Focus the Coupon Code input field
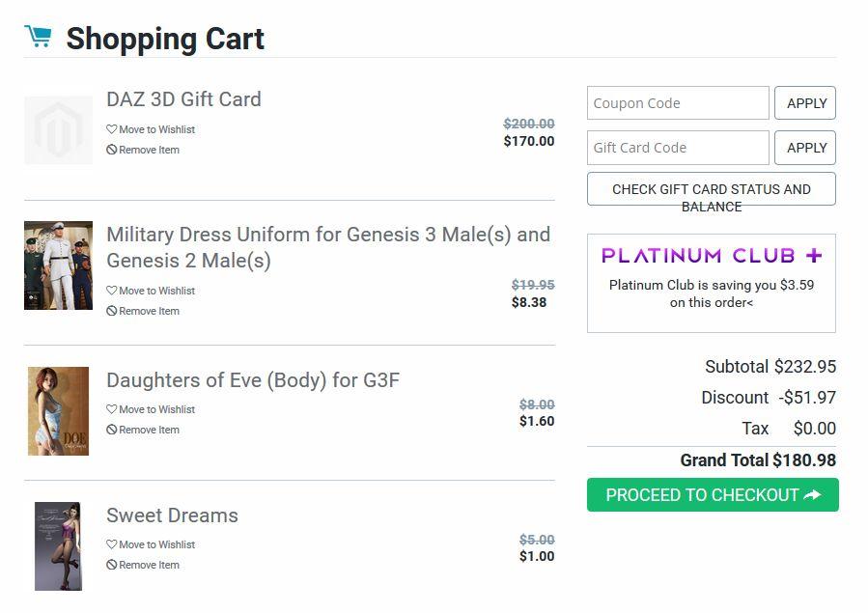This screenshot has height=613, width=868. point(678,103)
